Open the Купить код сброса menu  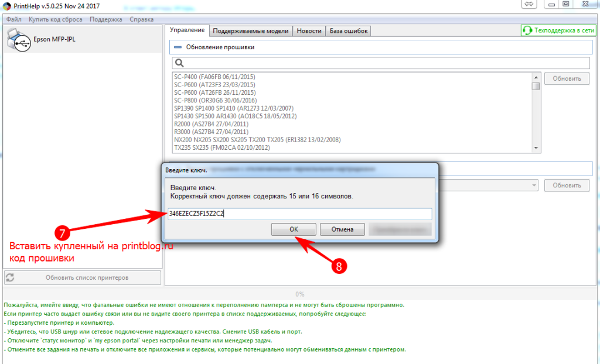coord(56,19)
